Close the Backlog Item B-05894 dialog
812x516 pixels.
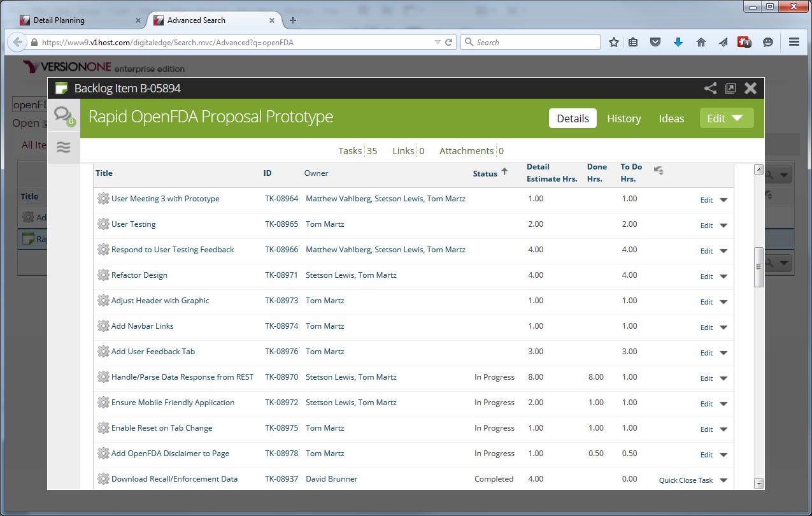point(750,89)
